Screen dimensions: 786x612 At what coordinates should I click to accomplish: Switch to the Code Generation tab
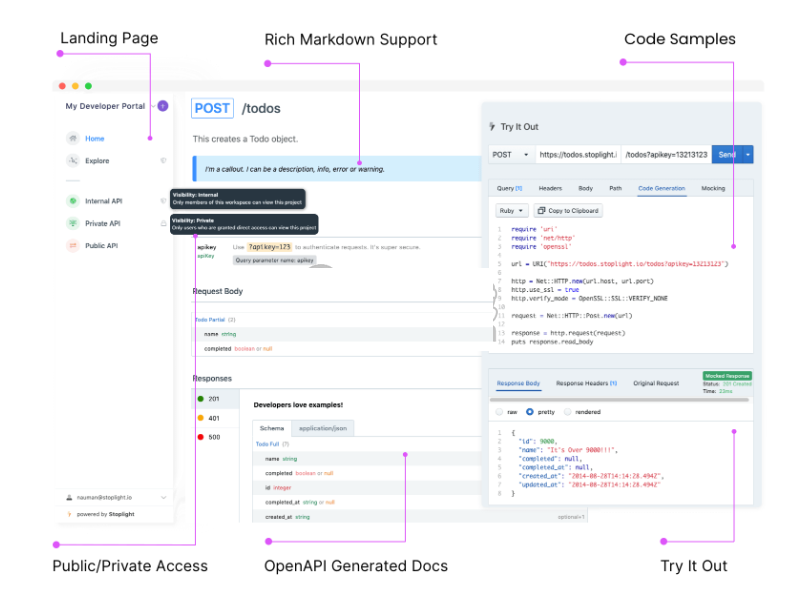[662, 188]
